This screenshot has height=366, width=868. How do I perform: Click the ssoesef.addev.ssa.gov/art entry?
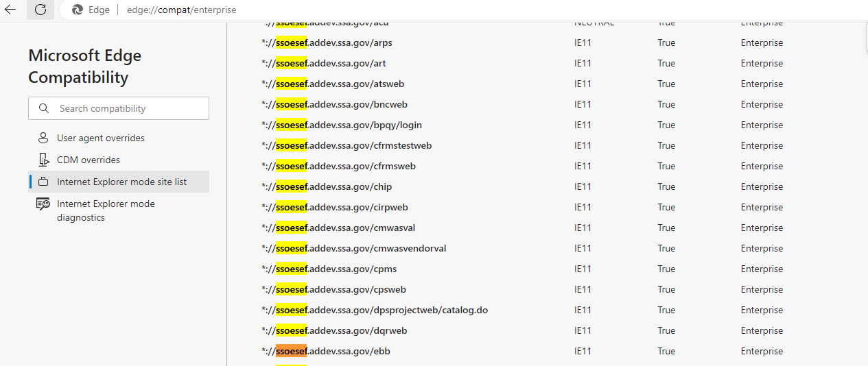pyautogui.click(x=324, y=63)
